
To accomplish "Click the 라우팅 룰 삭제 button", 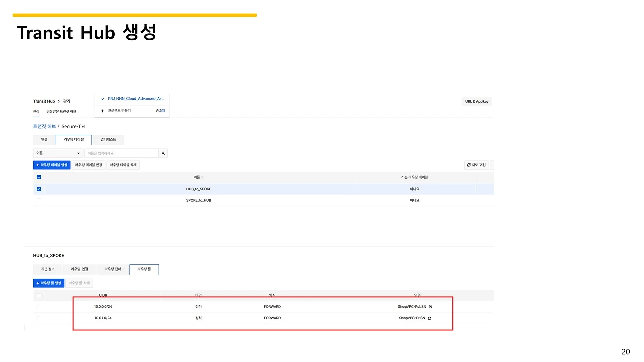I will click(x=79, y=283).
